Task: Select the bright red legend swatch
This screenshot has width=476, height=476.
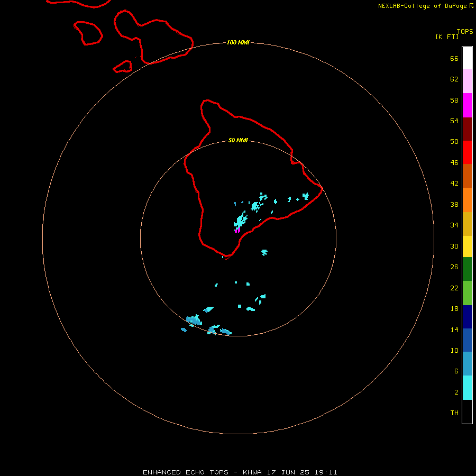Action: pos(467,152)
